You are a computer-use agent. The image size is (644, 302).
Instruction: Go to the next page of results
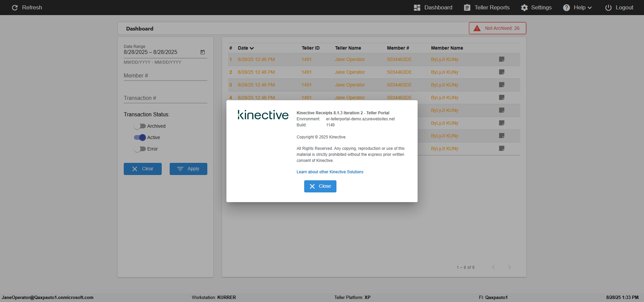pyautogui.click(x=509, y=267)
